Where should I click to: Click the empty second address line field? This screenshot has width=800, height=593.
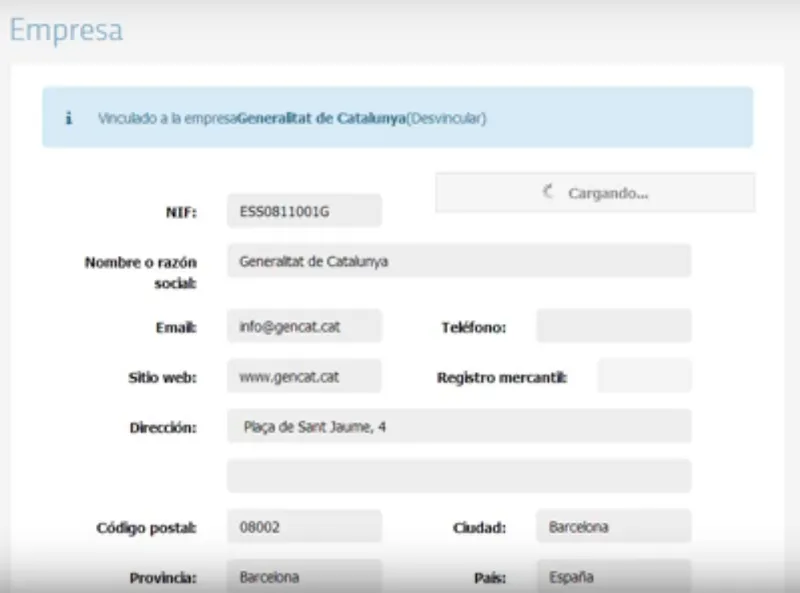[459, 476]
